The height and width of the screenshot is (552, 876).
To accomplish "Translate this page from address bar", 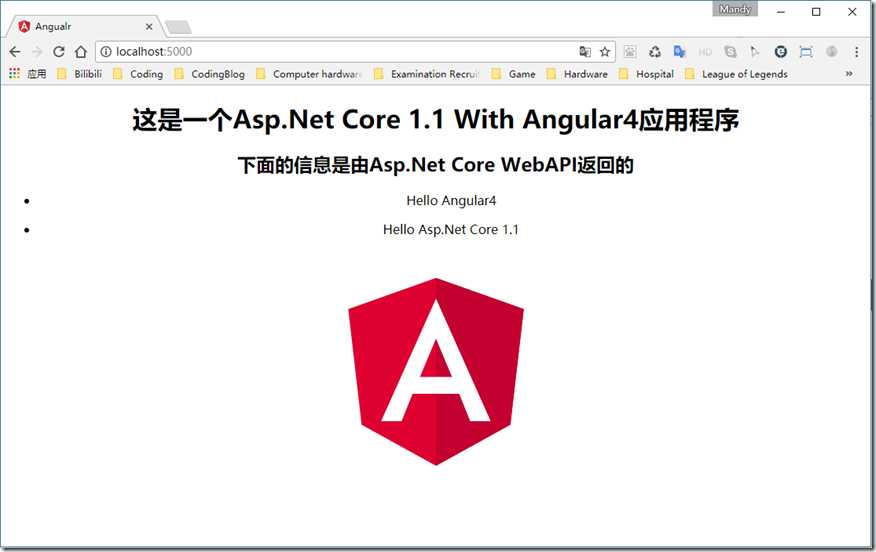I will 585,52.
